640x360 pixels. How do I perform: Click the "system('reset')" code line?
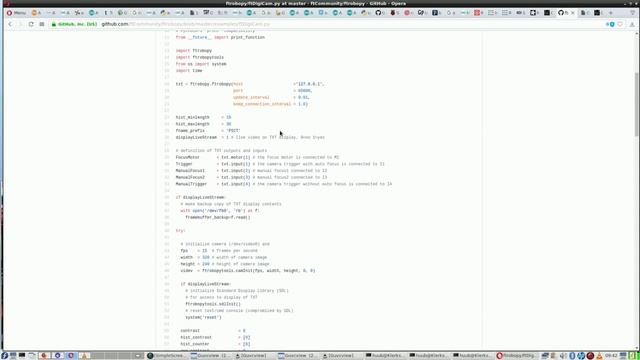(203, 317)
